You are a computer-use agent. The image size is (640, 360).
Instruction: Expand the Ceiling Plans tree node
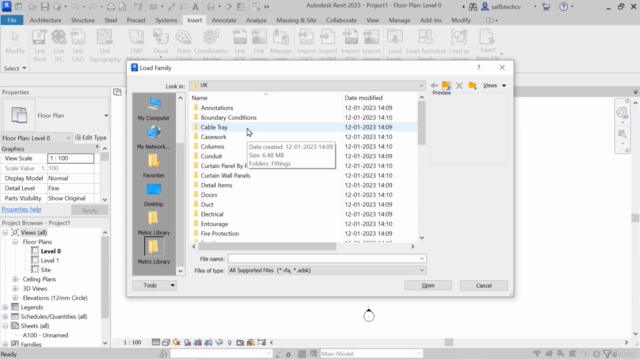coord(15,279)
